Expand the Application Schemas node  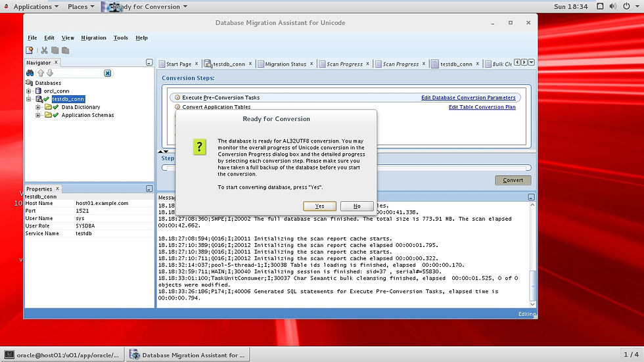(38, 115)
